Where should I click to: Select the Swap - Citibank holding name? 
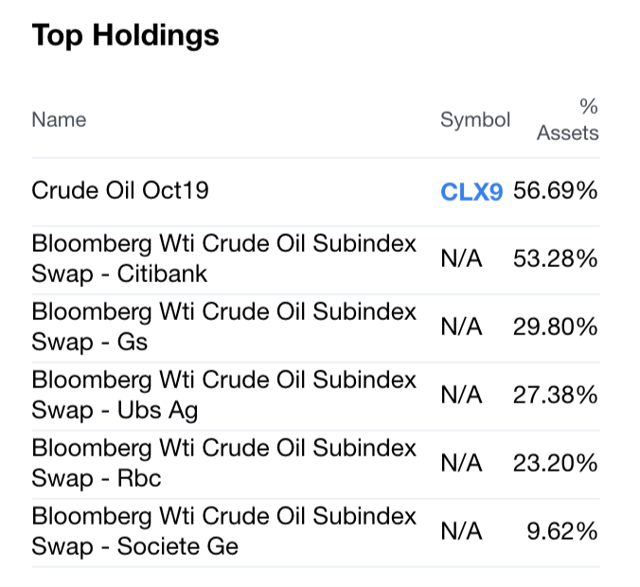[x=224, y=259]
